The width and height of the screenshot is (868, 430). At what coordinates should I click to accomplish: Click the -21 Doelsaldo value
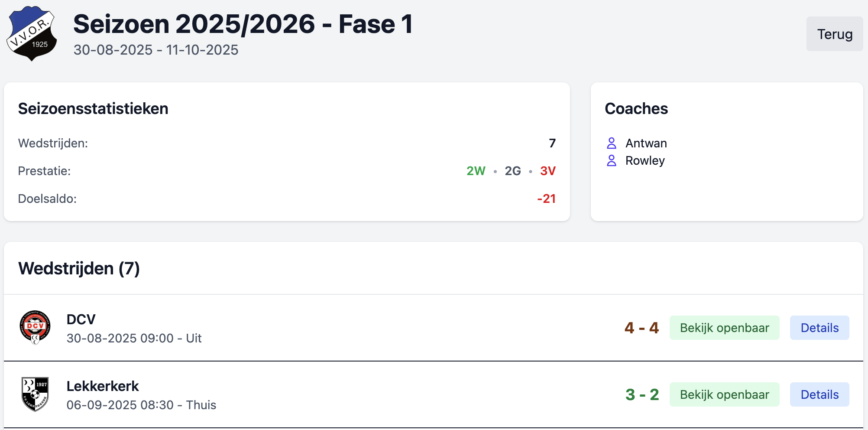(546, 199)
